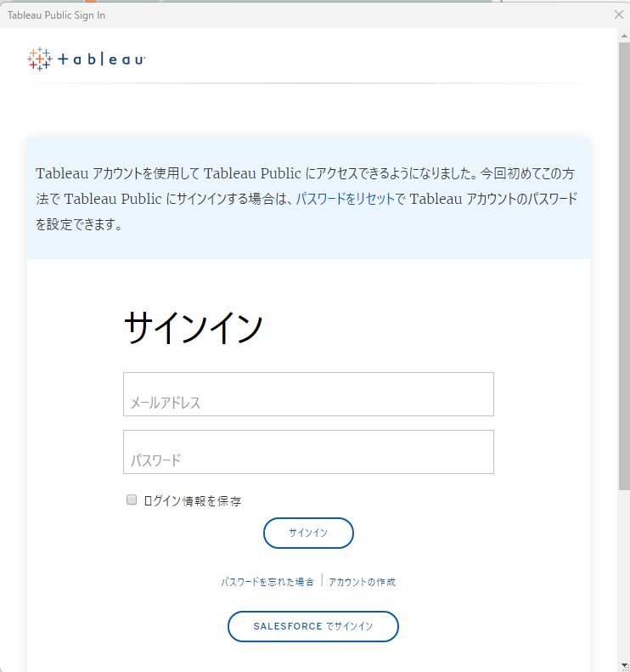This screenshot has width=630, height=672.
Task: Open the パスワードを忘れた場合 link
Action: (x=267, y=582)
